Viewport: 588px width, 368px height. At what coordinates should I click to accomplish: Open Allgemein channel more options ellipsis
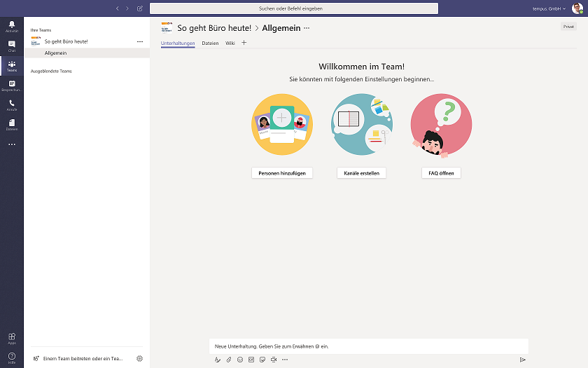(x=307, y=28)
